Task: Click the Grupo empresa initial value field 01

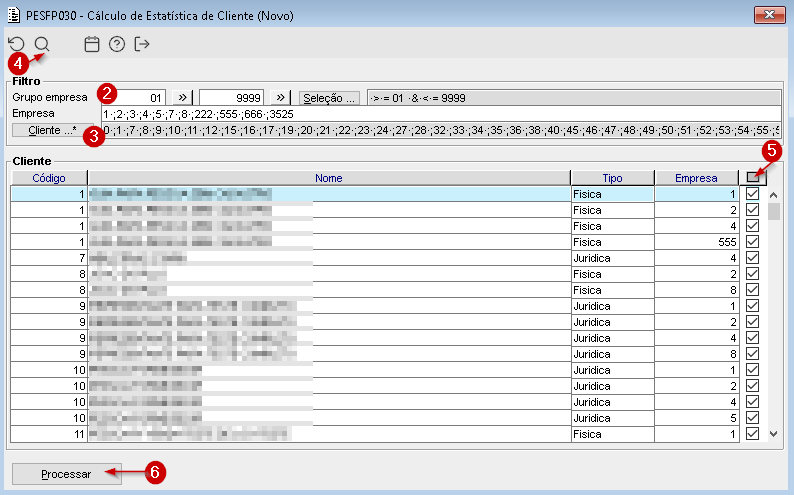Action: coord(133,98)
